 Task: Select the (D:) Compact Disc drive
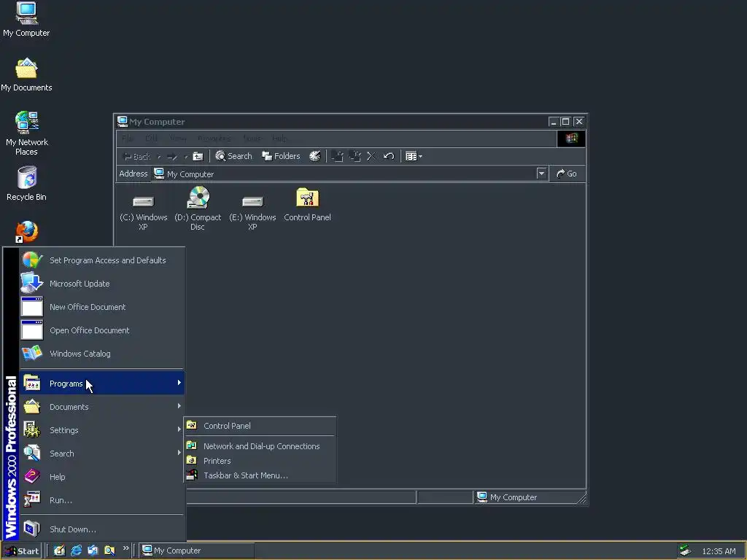coord(198,209)
